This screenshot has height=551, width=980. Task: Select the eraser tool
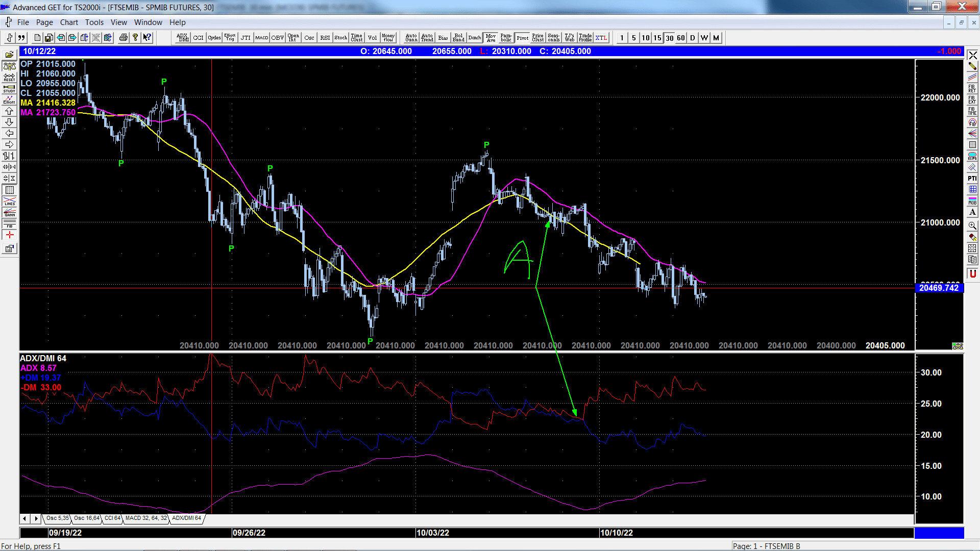click(972, 237)
